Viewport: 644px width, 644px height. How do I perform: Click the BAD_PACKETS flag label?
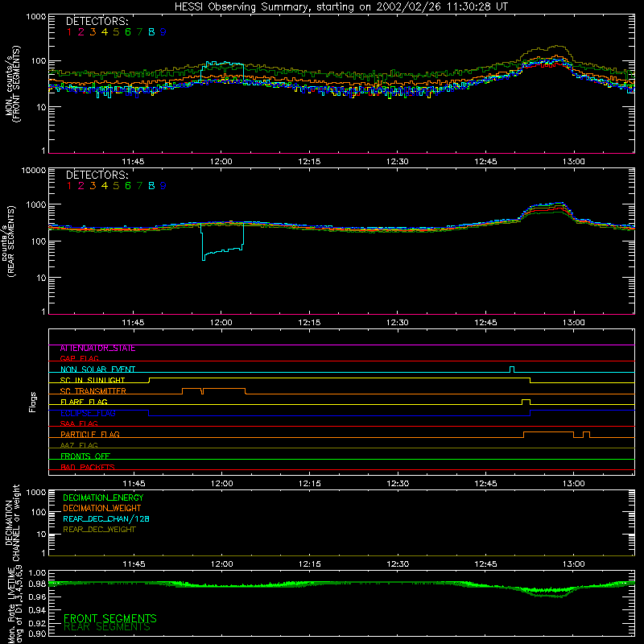88,467
